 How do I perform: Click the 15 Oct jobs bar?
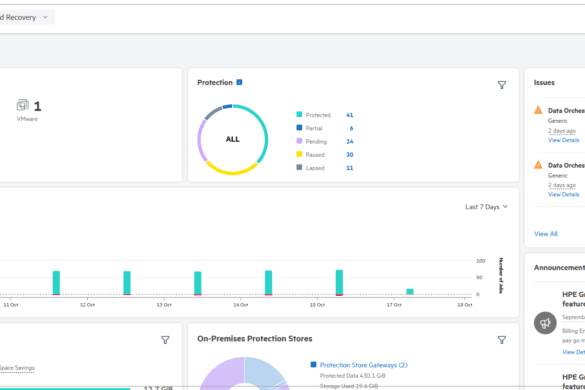click(x=339, y=283)
